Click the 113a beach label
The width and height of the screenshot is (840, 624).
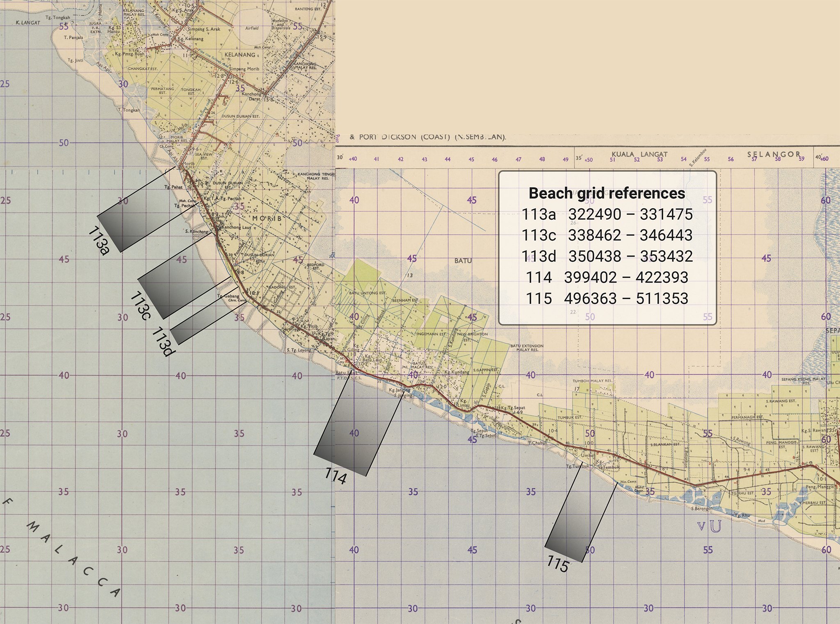99,241
